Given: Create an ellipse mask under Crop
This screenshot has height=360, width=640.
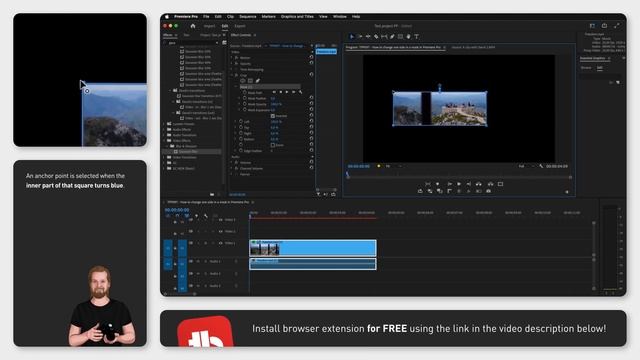Looking at the screenshot, I should tap(242, 81).
